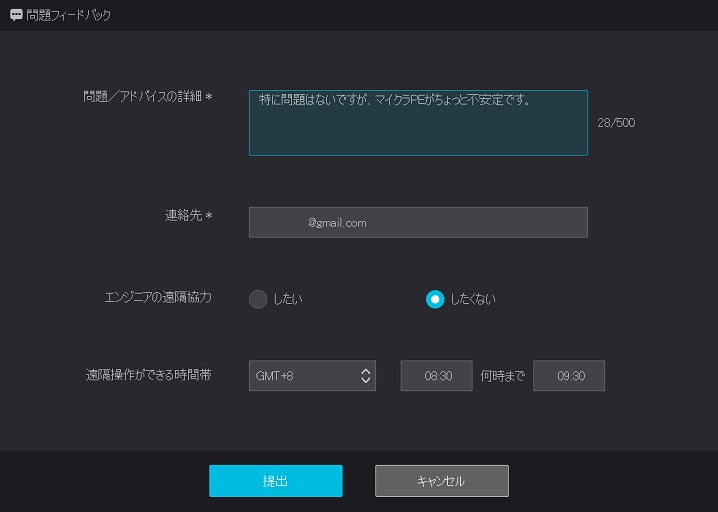Click the 遠隔操作ができる時間帯 label

(148, 376)
